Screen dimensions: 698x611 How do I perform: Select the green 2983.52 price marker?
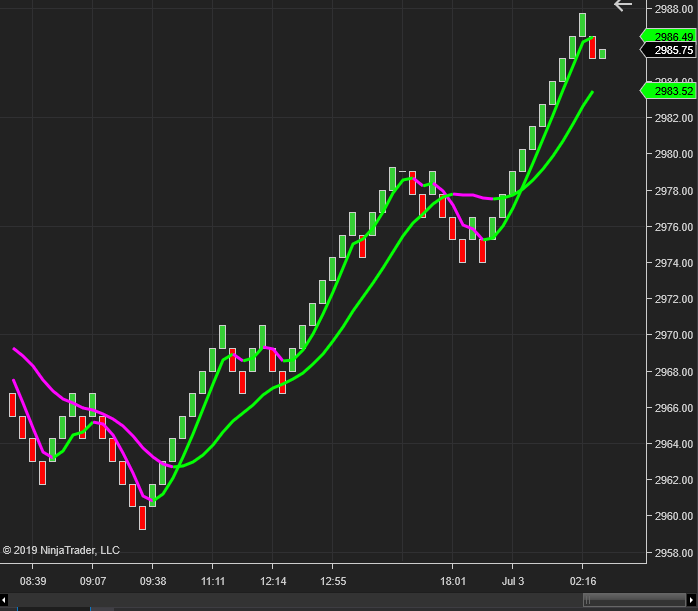[668, 91]
